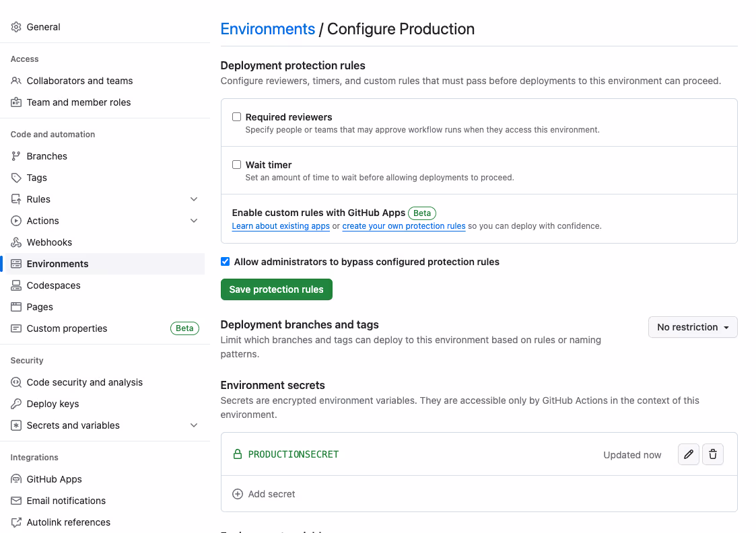Open Team and member roles
Viewport: 756px width, 533px height.
(79, 102)
